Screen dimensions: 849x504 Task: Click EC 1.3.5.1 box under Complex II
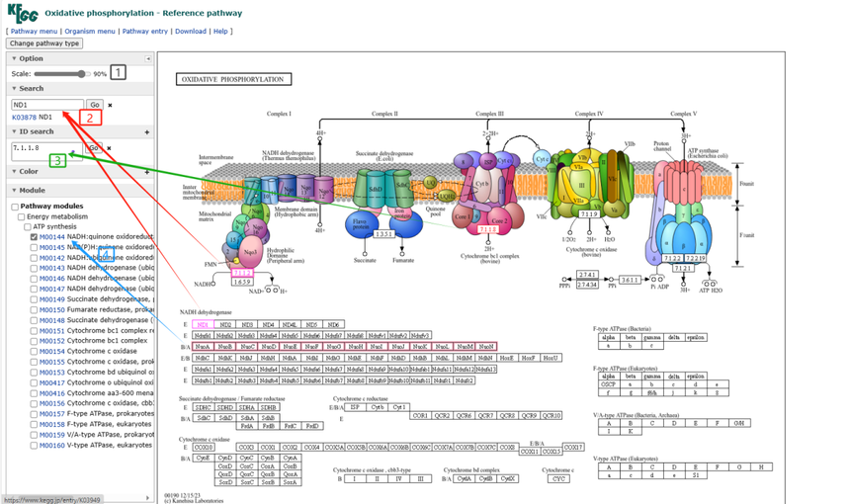click(x=383, y=234)
